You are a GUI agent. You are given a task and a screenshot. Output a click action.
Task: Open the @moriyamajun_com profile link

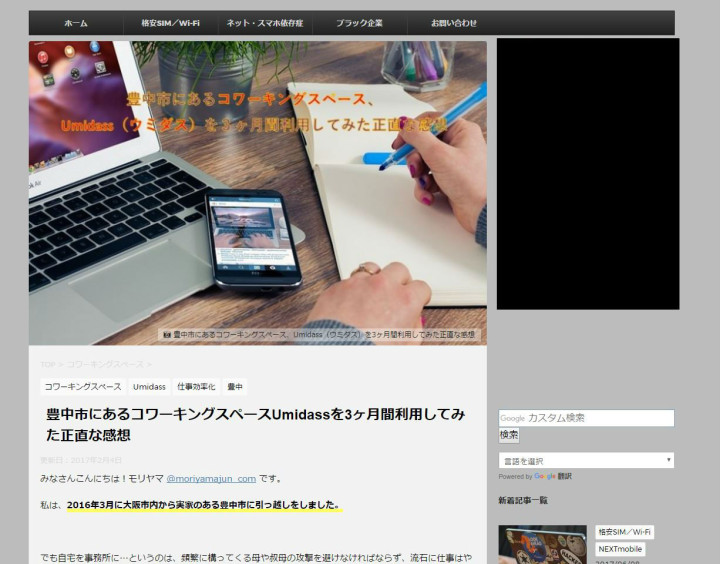(211, 479)
